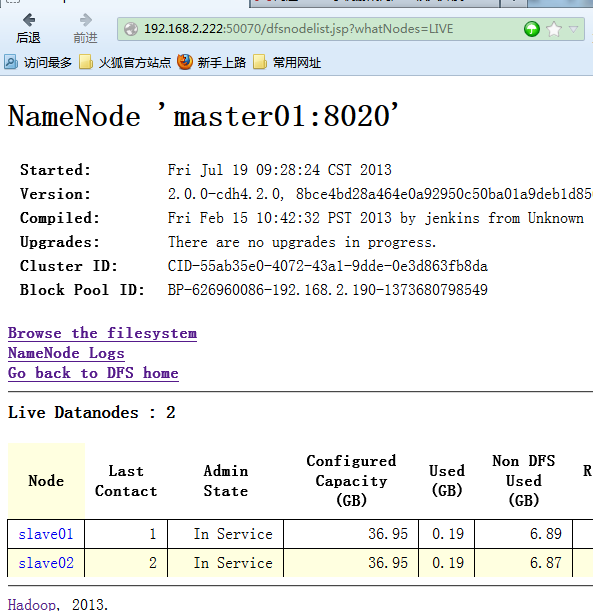The width and height of the screenshot is (593, 611).
Task: Click Compiled 'Fri Feb 15 10:42:32 PST 2013' text
Action: pyautogui.click(x=280, y=218)
